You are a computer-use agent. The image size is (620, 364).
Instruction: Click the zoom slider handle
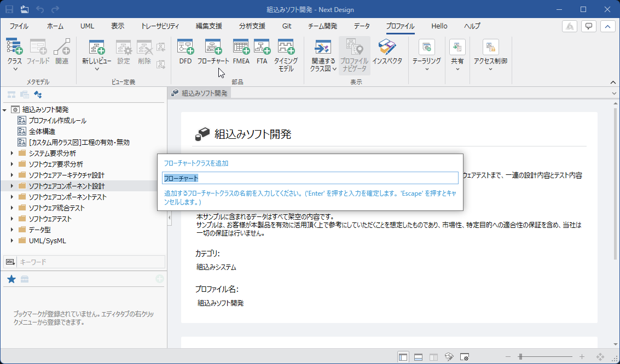[520, 356]
